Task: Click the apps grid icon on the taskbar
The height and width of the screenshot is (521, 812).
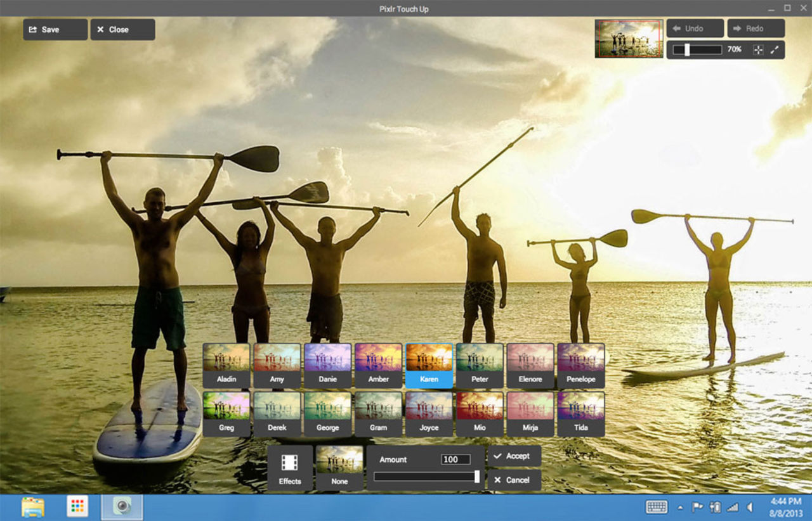Action: tap(77, 507)
